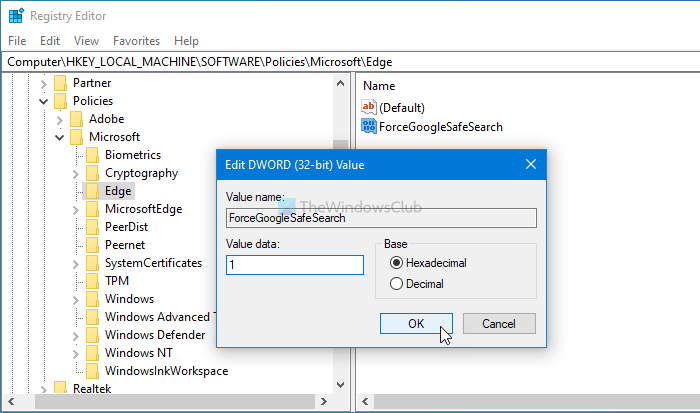Expand the Realtek key
Screen dimensions: 700x413
43,389
